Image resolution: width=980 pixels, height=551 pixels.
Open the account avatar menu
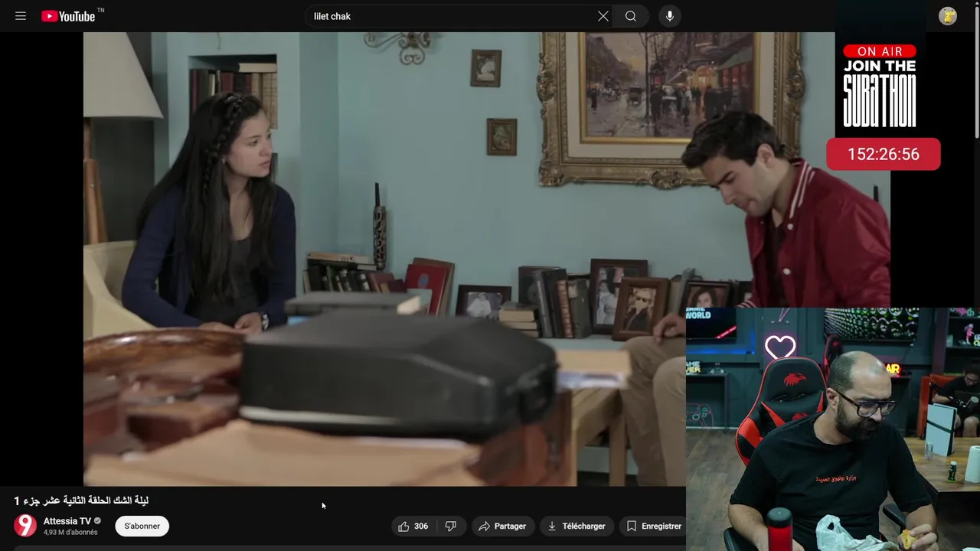click(x=948, y=16)
